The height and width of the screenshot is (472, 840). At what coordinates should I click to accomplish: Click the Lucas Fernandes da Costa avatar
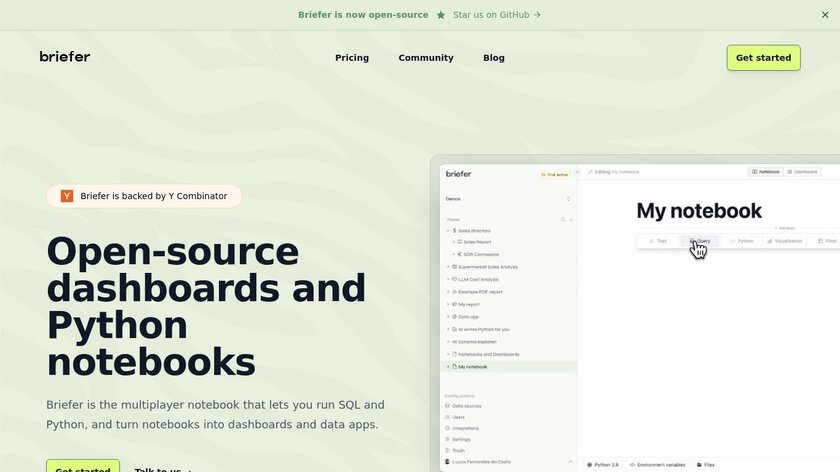tap(447, 462)
